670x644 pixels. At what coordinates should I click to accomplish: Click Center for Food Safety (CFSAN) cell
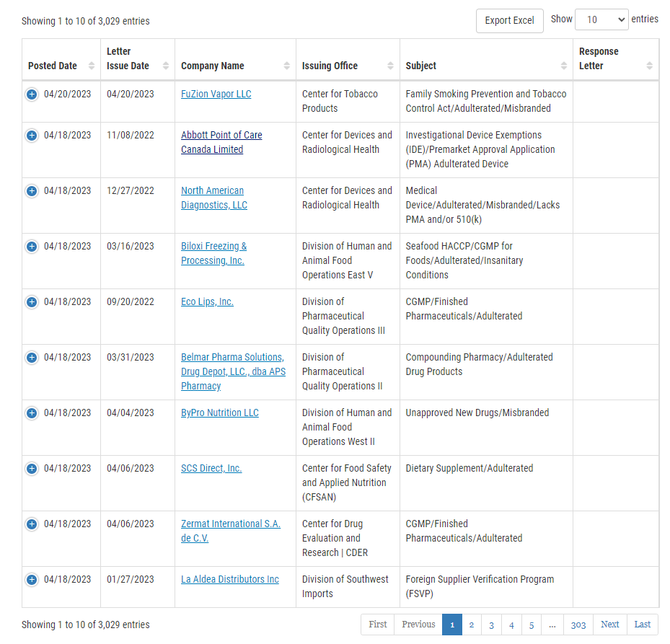coord(346,483)
